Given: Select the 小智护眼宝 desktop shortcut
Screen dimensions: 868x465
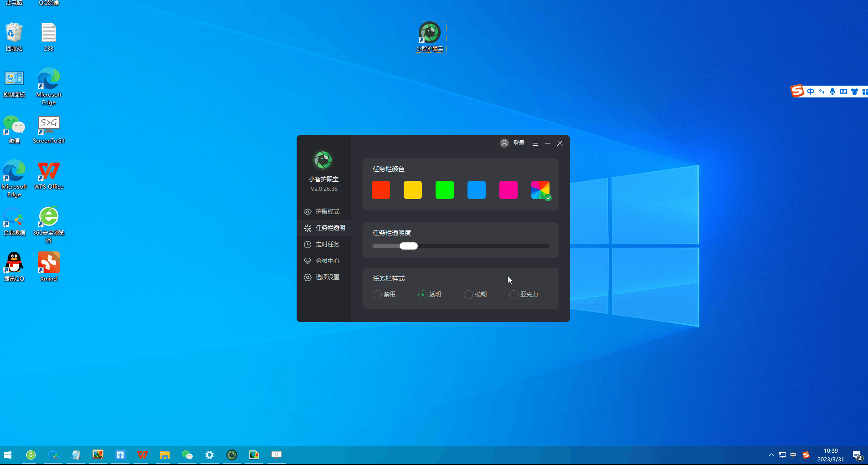Looking at the screenshot, I should [430, 37].
